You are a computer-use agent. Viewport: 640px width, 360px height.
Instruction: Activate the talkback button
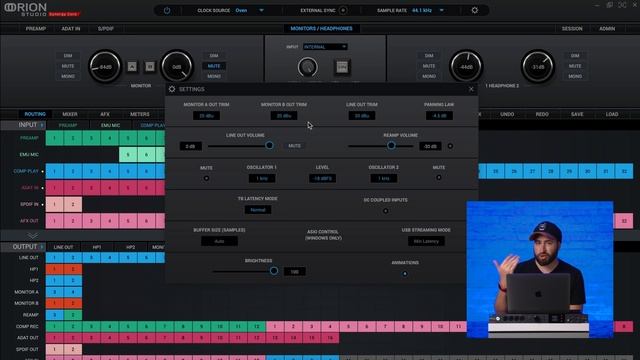342,67
